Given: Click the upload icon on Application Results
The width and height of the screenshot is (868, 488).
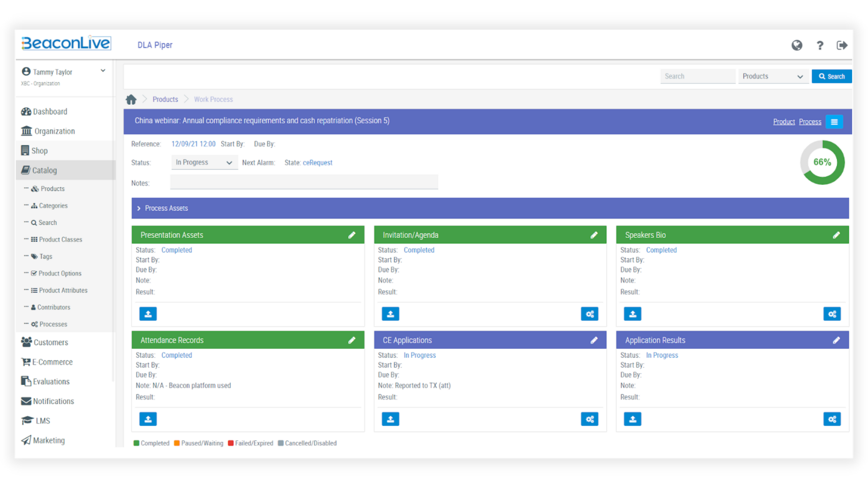Looking at the screenshot, I should 632,419.
